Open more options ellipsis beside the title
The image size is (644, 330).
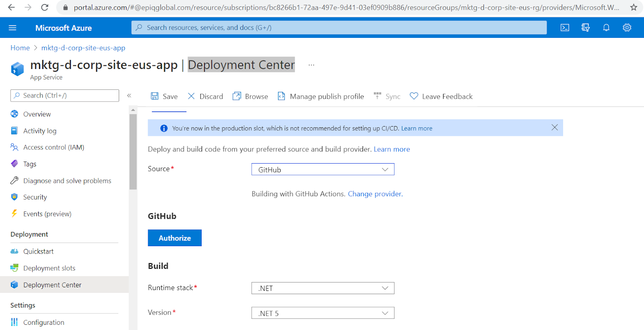coord(312,65)
